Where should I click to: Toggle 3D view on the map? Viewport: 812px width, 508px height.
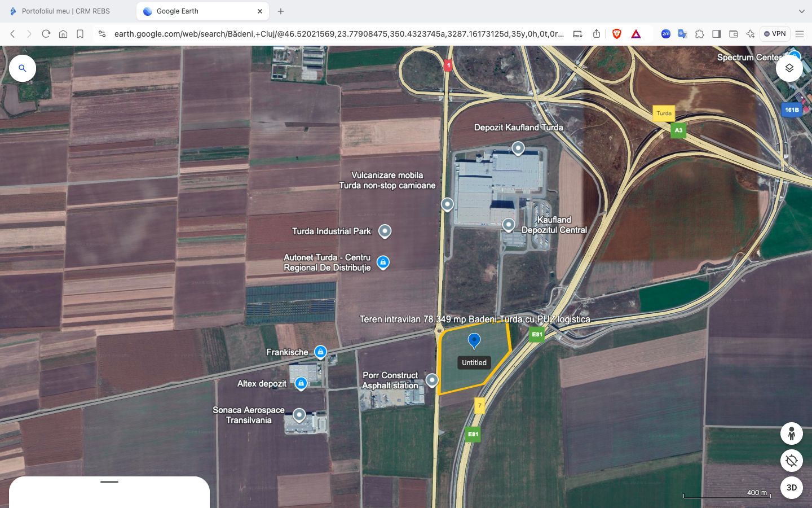coord(791,488)
